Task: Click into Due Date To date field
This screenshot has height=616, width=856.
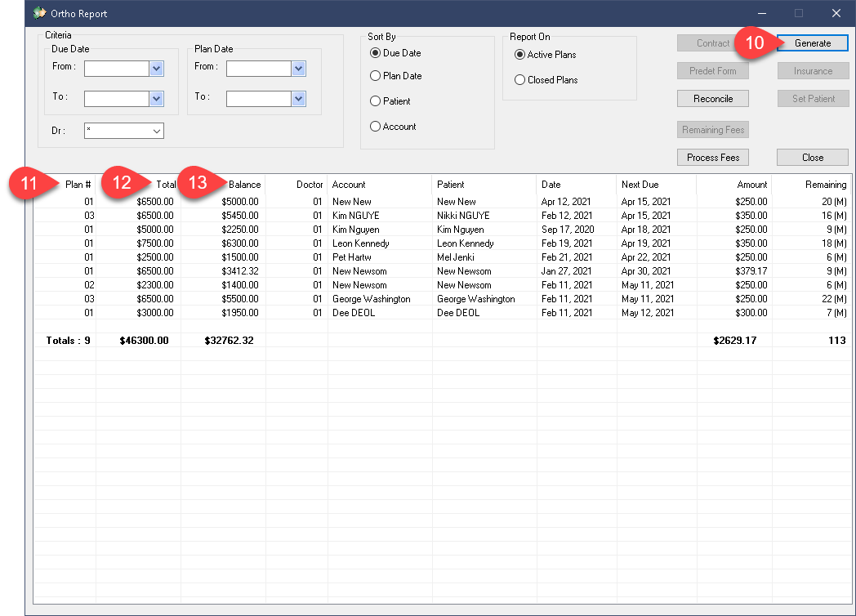Action: click(117, 99)
